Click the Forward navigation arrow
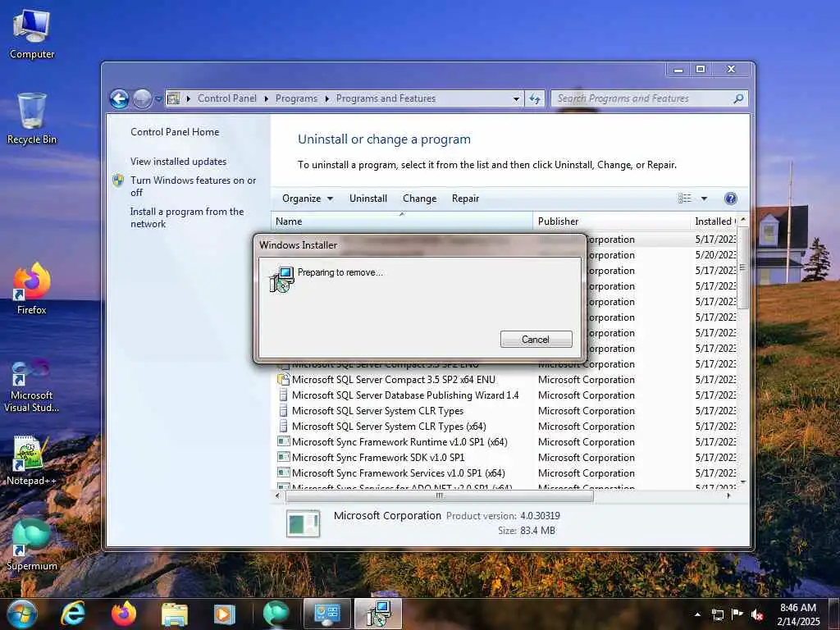Screen dimensions: 840x630 142,98
